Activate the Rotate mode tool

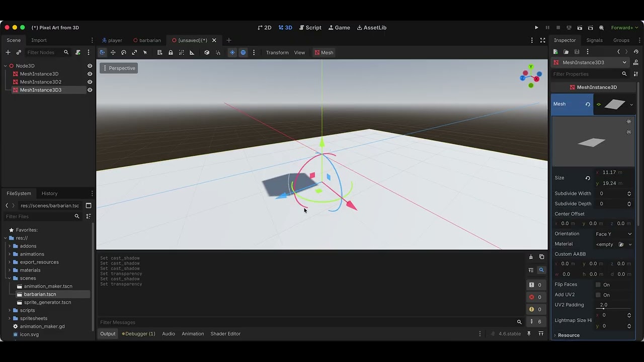[x=124, y=52]
